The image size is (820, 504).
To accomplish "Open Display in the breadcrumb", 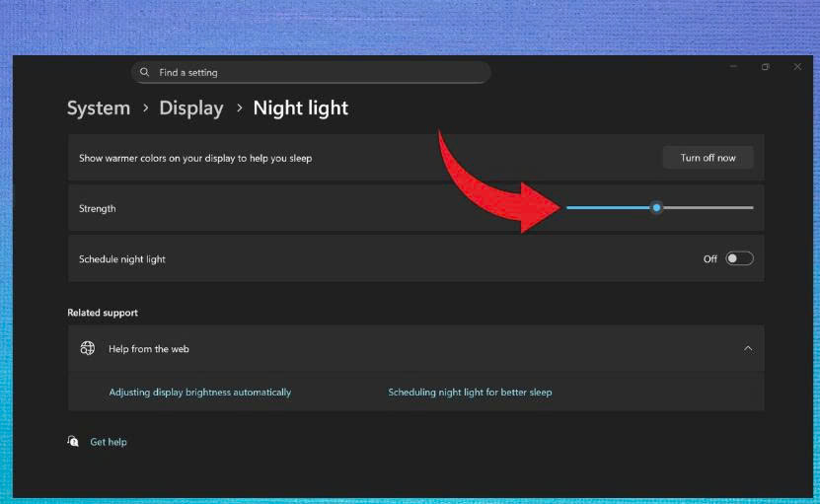I will [190, 108].
